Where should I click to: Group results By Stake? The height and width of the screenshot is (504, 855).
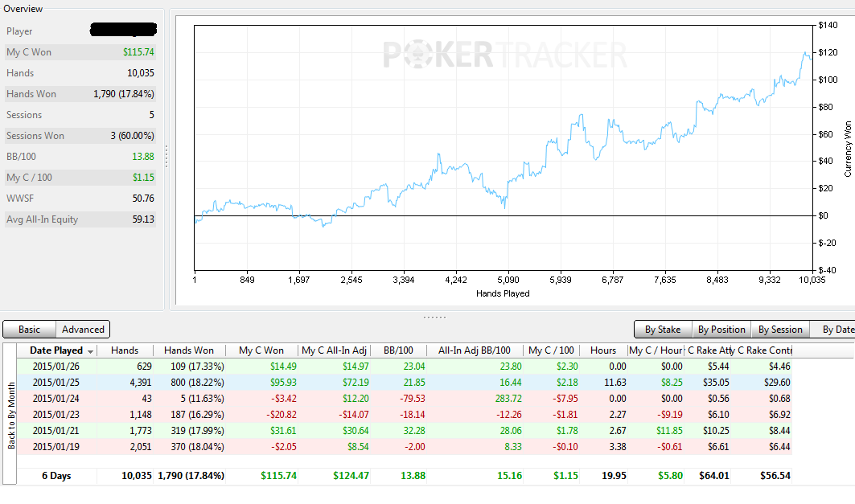pos(663,330)
